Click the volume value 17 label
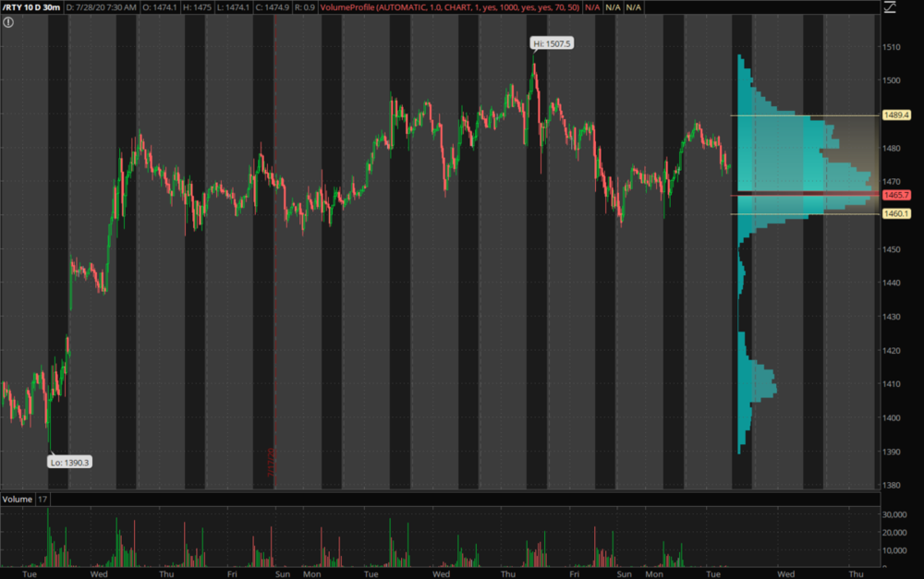This screenshot has width=924, height=579. 43,500
